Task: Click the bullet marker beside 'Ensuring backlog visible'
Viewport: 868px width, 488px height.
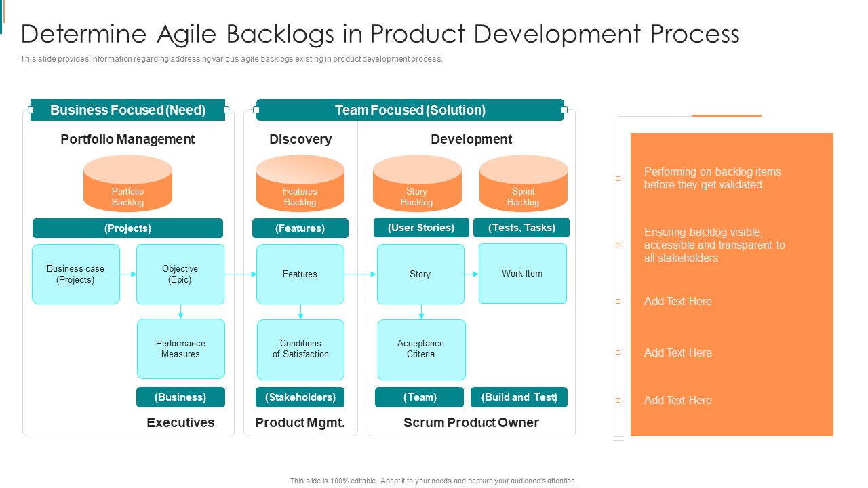Action: point(618,245)
